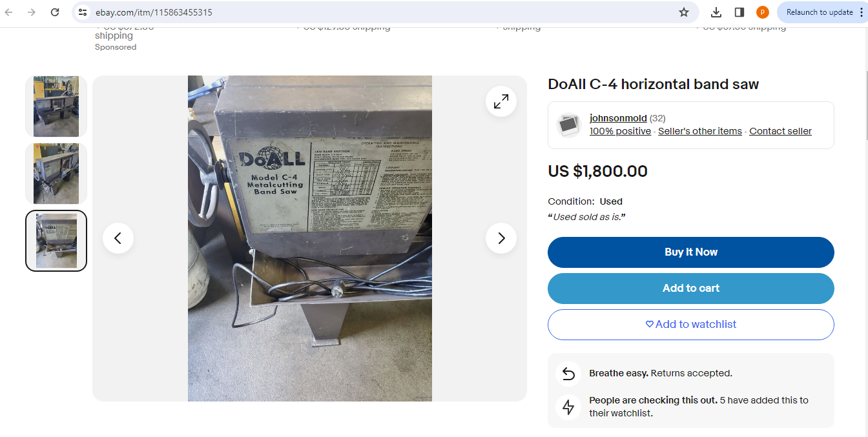Click Buy It Now
The width and height of the screenshot is (868, 437).
point(691,252)
